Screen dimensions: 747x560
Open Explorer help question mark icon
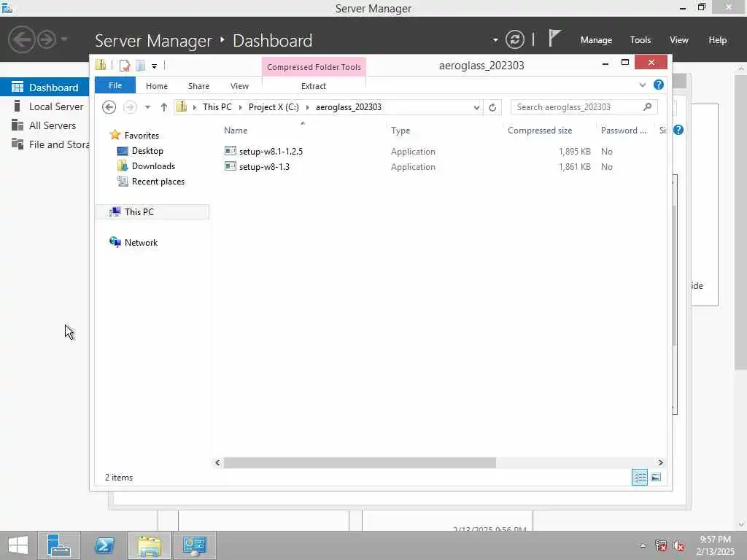(x=659, y=85)
